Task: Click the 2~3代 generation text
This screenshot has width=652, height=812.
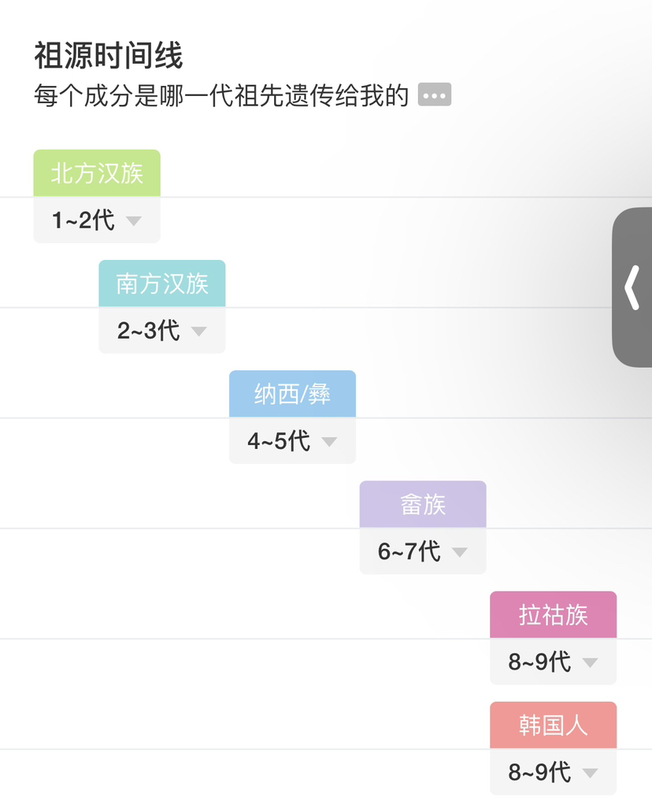Action: tap(149, 331)
